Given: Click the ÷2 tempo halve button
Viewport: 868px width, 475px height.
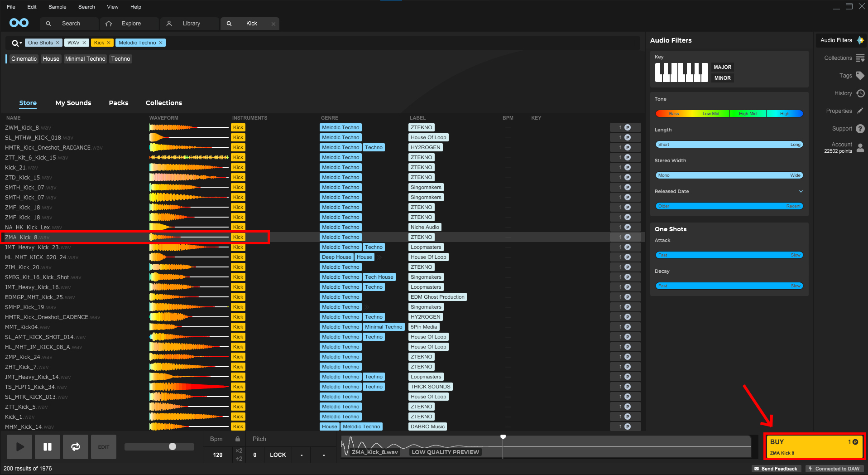Looking at the screenshot, I should point(239,459).
